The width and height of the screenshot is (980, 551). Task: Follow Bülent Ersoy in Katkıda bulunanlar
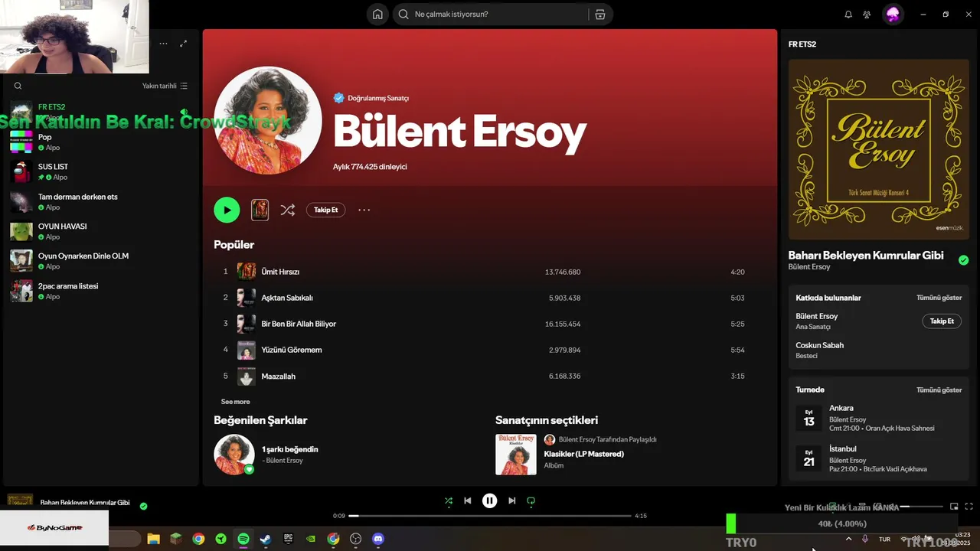942,321
